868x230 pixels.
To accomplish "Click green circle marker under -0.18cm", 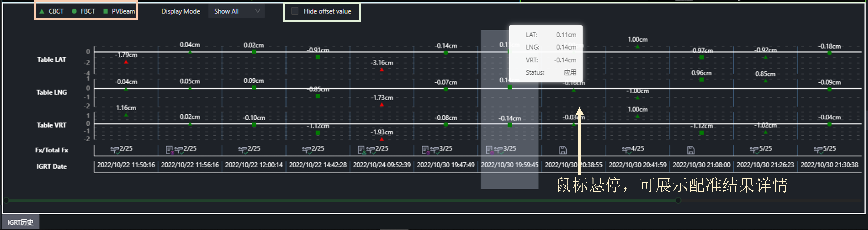I will [830, 53].
